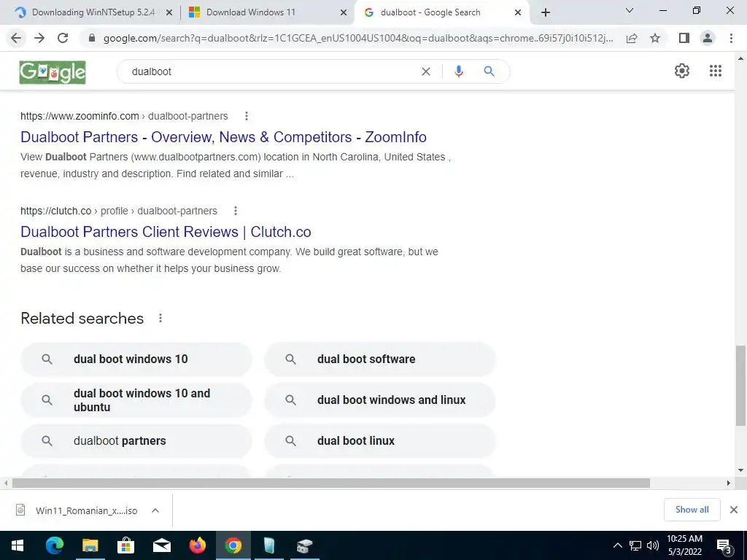Open a new browser tab
This screenshot has height=560, width=747.
546,12
